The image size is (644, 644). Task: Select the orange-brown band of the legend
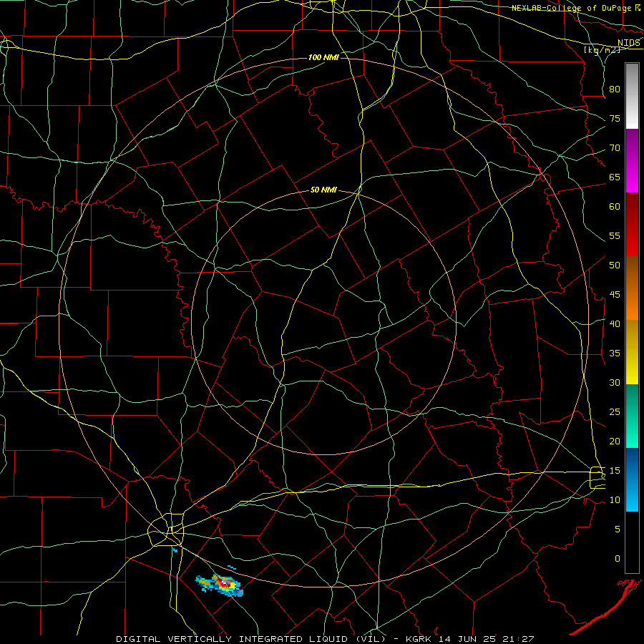(632, 288)
